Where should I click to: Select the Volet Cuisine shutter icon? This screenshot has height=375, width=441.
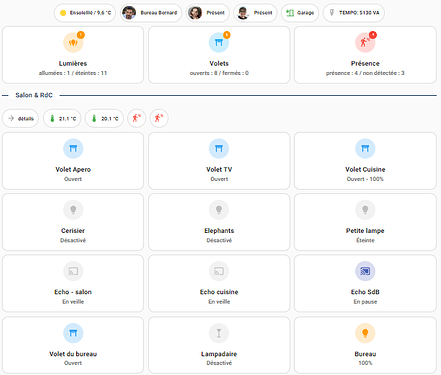pos(365,148)
